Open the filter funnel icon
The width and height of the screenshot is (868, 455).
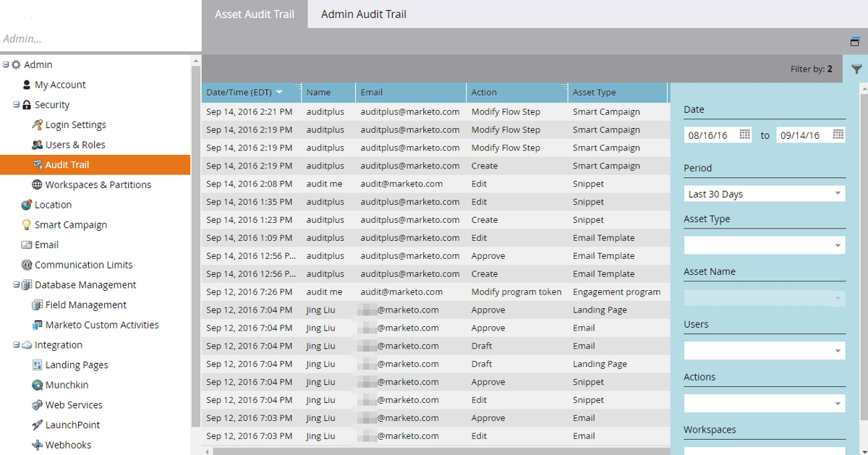pos(856,69)
